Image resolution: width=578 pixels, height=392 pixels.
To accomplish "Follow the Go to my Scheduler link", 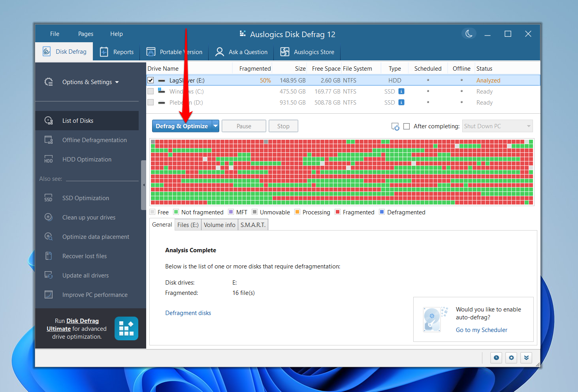I will click(481, 330).
